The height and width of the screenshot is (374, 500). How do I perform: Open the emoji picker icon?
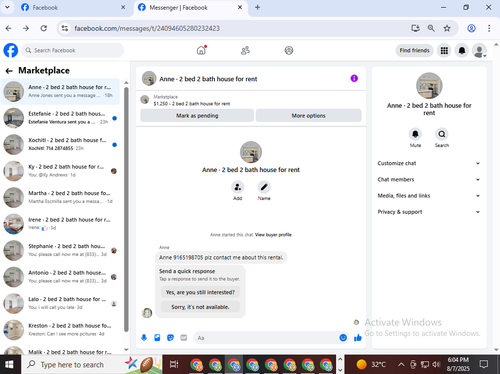tap(343, 338)
